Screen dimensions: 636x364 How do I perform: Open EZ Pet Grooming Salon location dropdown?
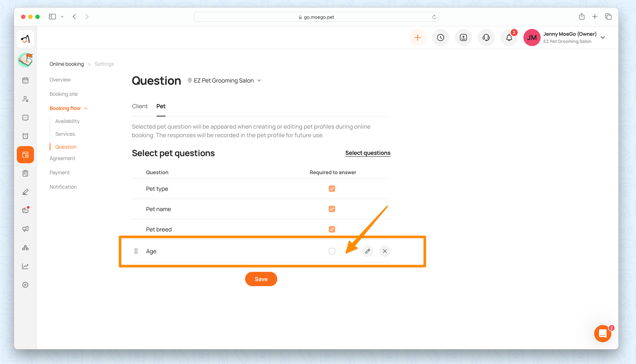(x=225, y=81)
